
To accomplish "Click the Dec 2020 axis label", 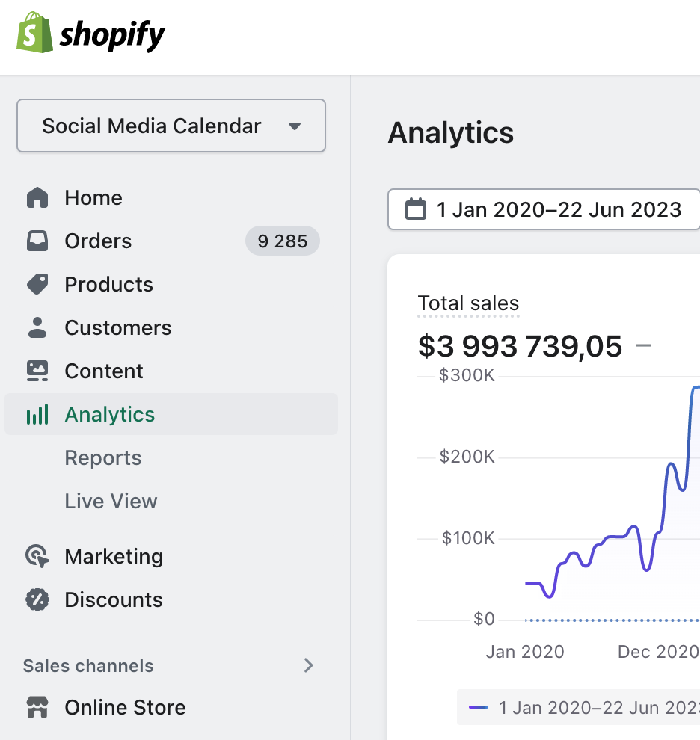I will coord(658,652).
